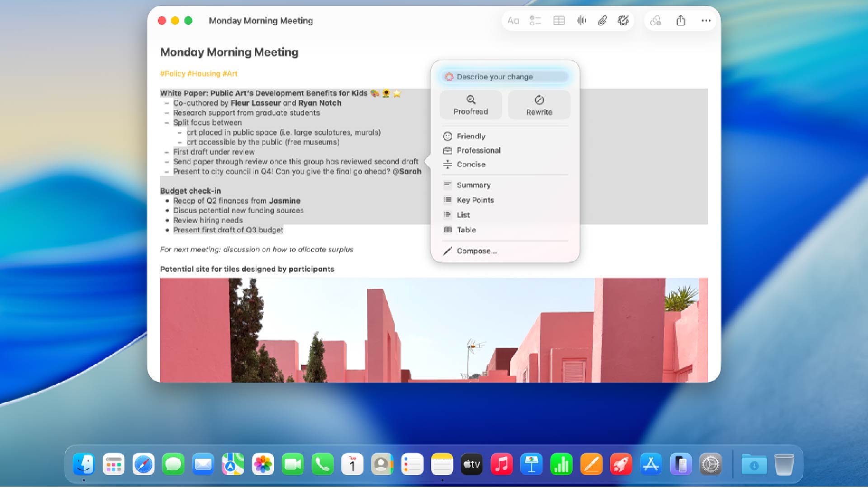868x488 pixels.
Task: Open the more options ellipsis menu
Action: pos(706,20)
